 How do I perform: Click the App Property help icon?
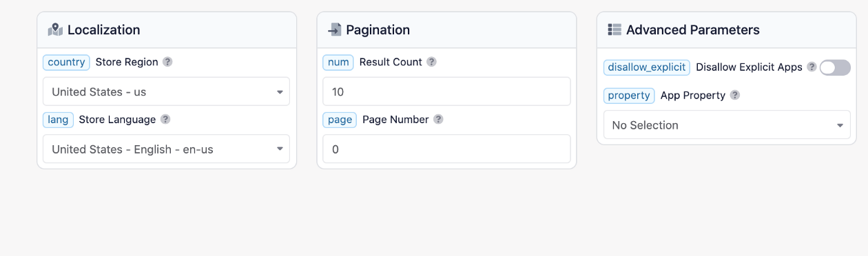tap(734, 96)
